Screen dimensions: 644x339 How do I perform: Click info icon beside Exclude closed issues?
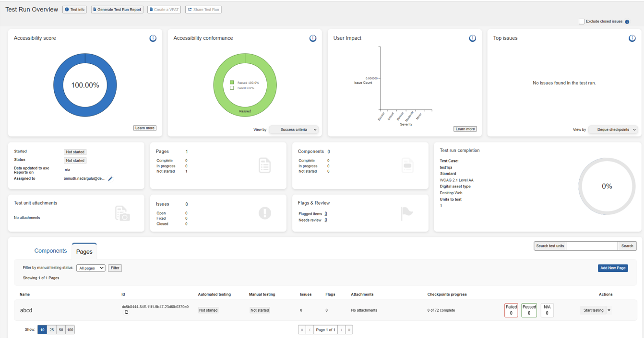pos(627,22)
